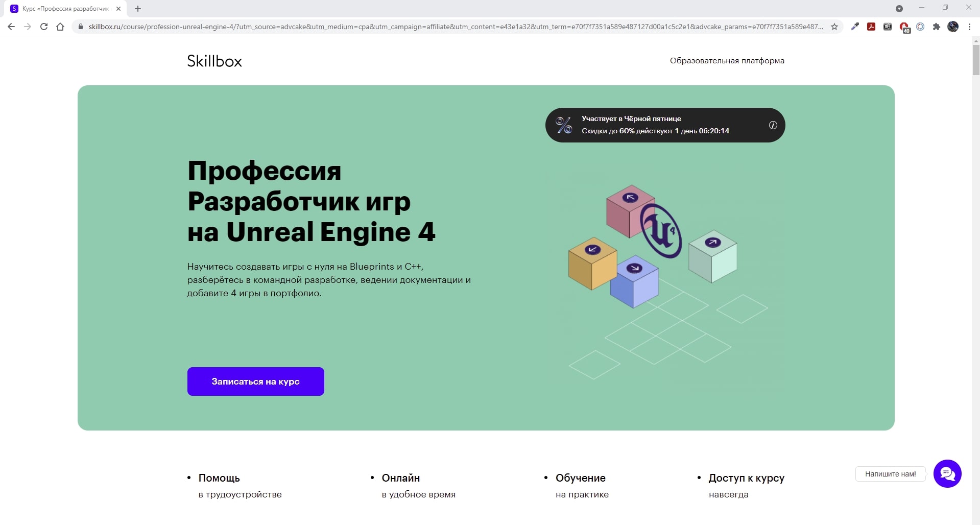Open the AdBlock extension with badge 40
The width and height of the screenshot is (980, 525).
click(x=904, y=28)
